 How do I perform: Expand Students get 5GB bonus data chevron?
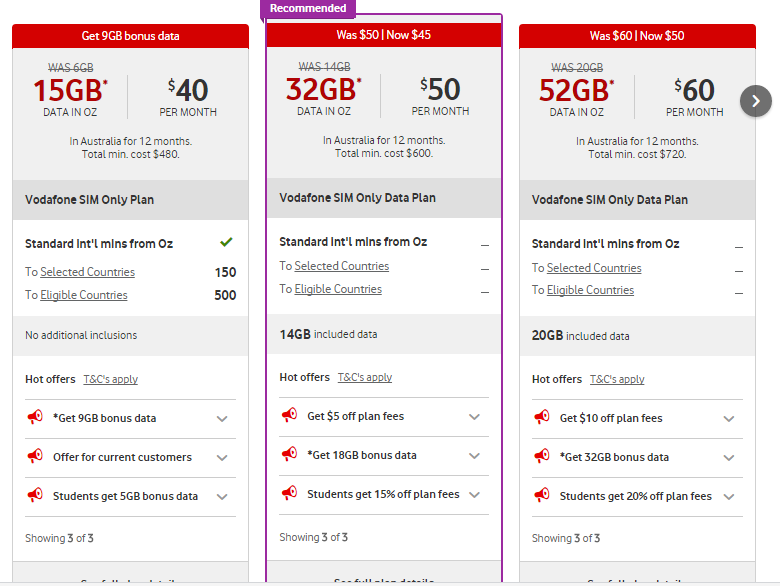pos(222,496)
